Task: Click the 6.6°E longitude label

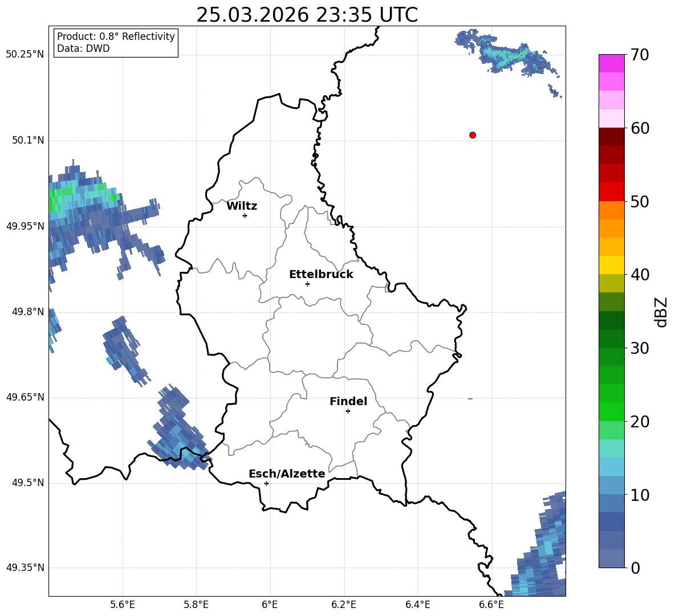Action: click(491, 605)
